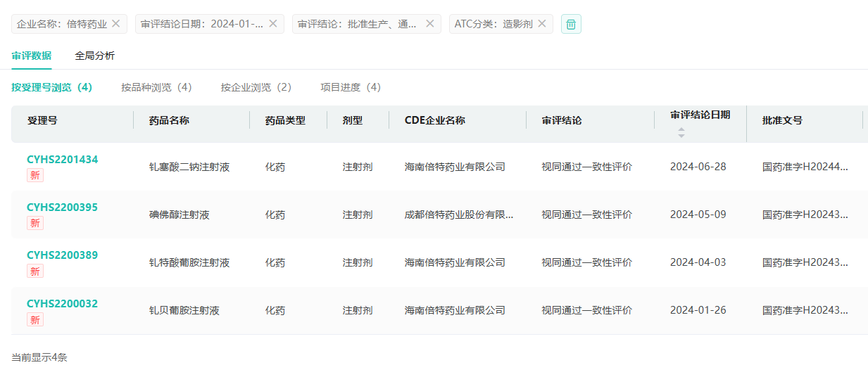The image size is (868, 377).
Task: Open acceptance number CYHS2201434
Action: click(62, 160)
